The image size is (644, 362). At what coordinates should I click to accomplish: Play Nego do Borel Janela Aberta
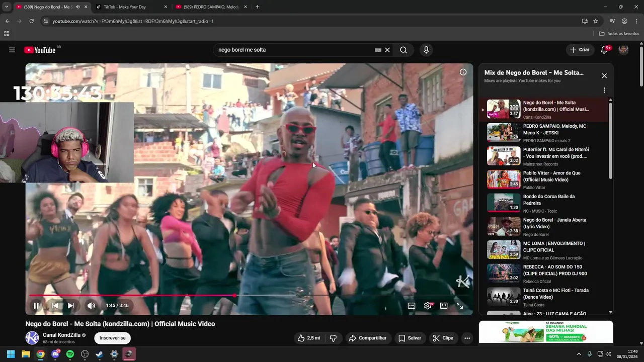pyautogui.click(x=544, y=227)
